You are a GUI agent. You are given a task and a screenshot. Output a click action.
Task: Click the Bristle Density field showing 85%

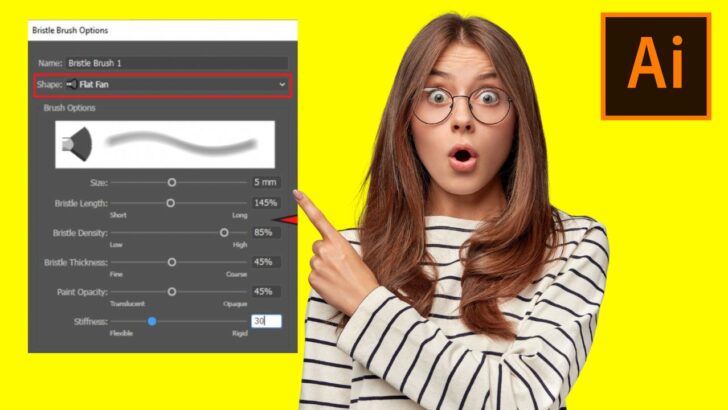[x=266, y=233]
